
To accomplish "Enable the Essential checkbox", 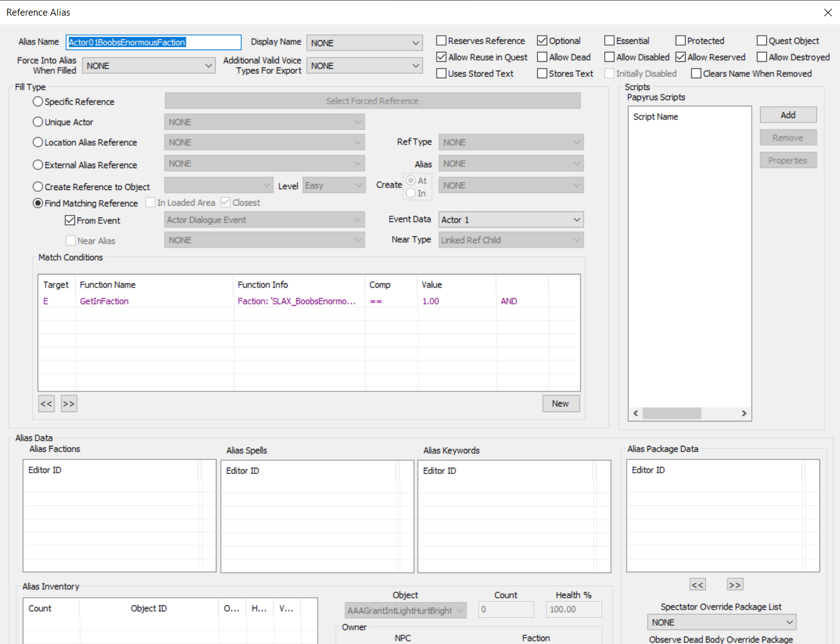I will (x=609, y=41).
